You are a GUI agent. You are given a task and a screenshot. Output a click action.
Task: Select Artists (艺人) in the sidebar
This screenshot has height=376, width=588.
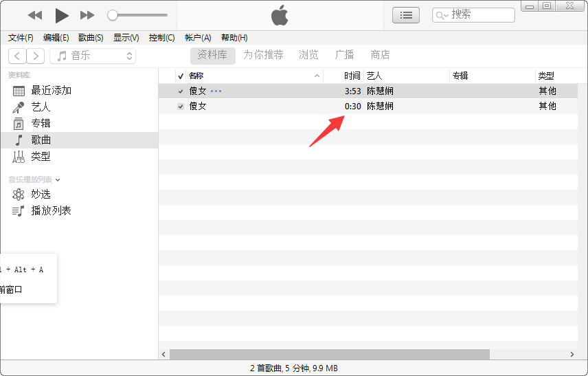click(41, 107)
